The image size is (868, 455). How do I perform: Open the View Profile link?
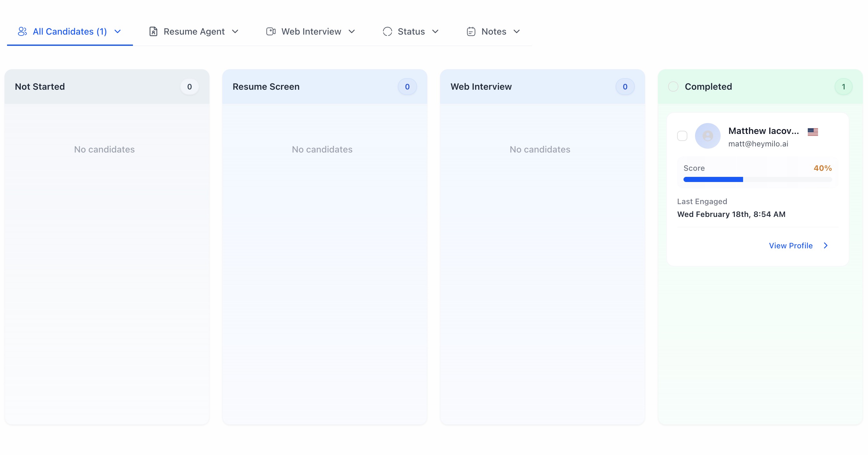coord(790,245)
